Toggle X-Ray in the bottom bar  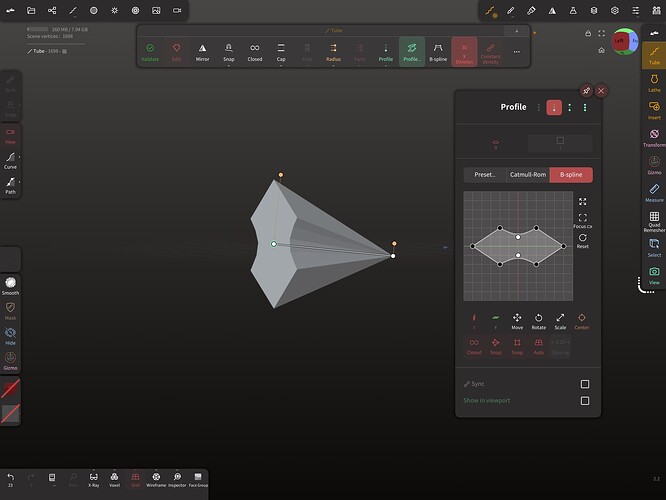[x=93, y=480]
